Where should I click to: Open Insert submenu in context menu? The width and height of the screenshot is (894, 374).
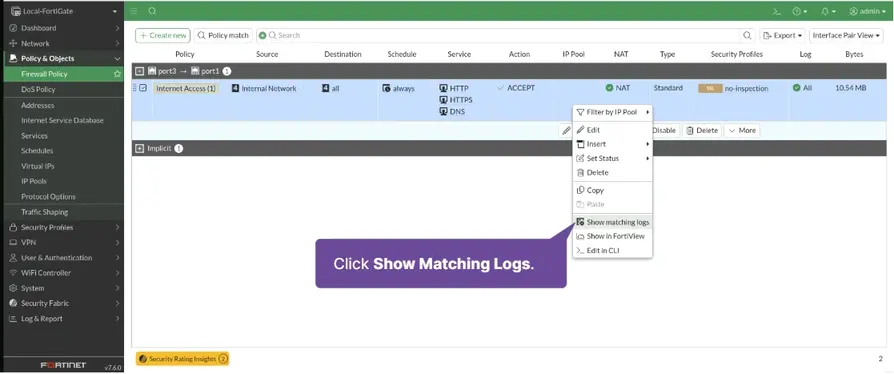[x=612, y=144]
